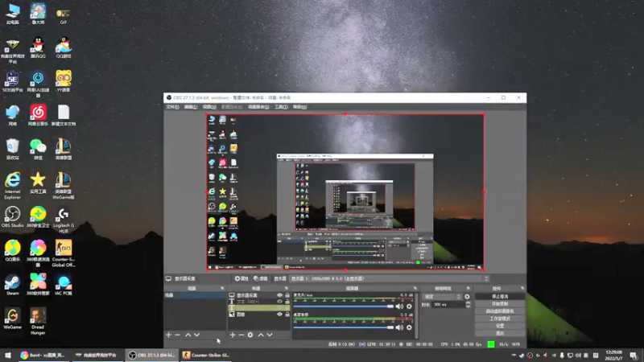Move the scene up in the Scenes panel

(x=188, y=335)
